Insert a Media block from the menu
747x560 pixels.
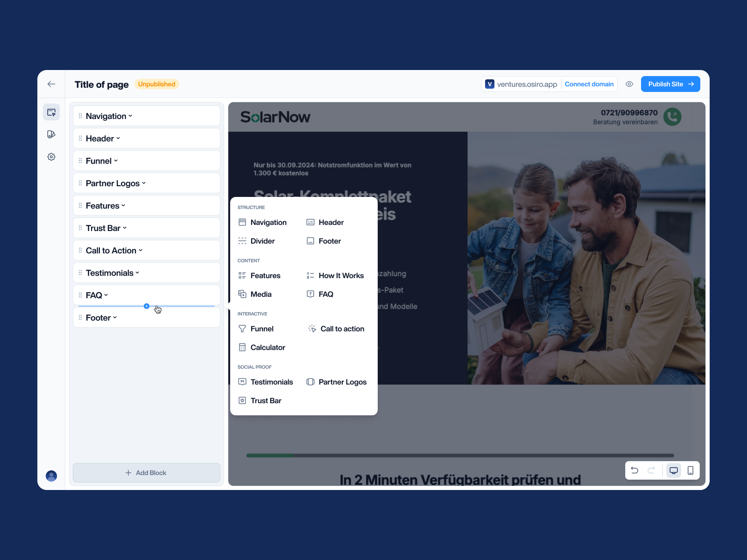pyautogui.click(x=254, y=294)
